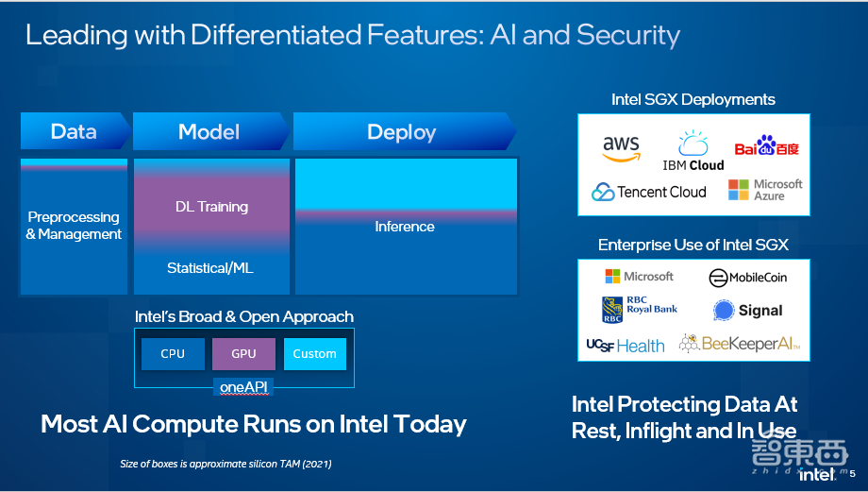Click the Deploy stage arrow header
Image resolution: width=868 pixels, height=492 pixels.
pyautogui.click(x=403, y=131)
